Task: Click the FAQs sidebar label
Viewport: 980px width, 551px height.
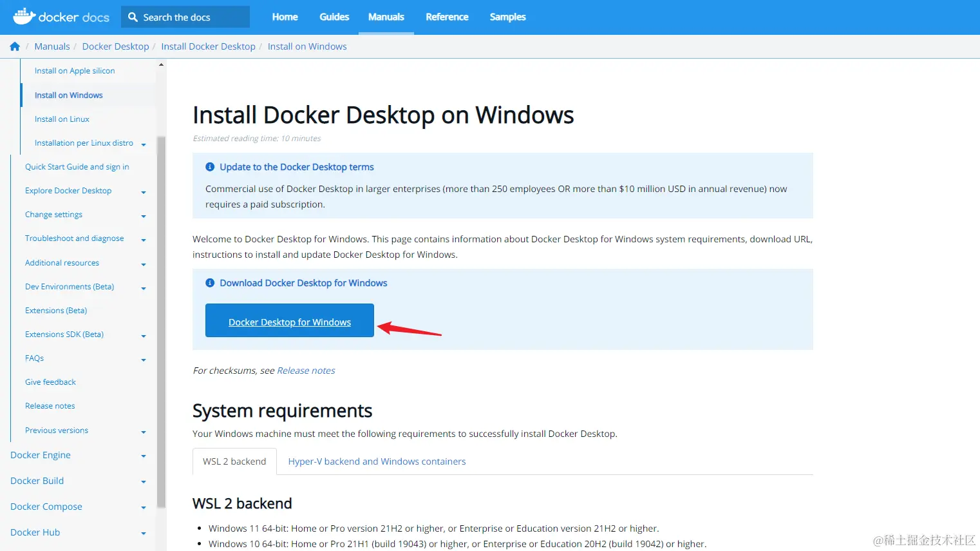Action: tap(35, 358)
